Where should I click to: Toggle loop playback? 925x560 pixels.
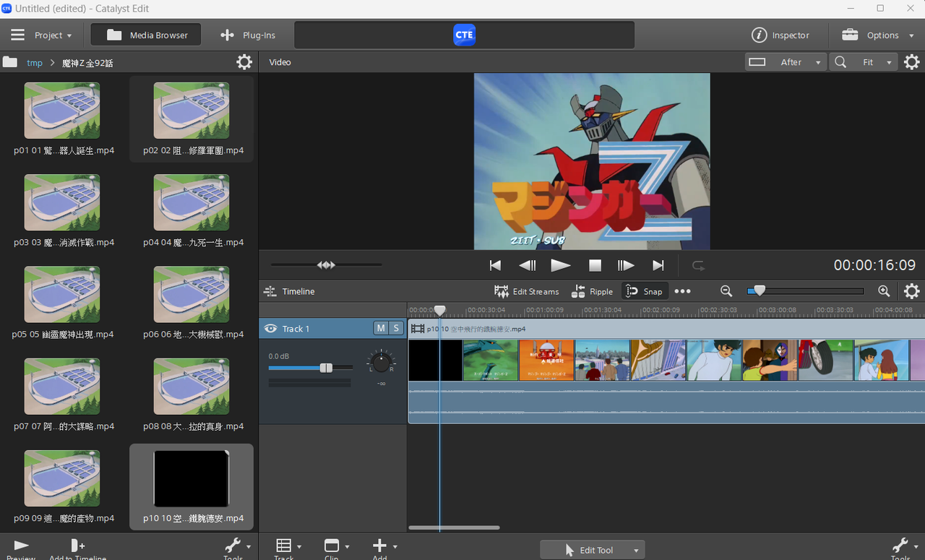click(698, 266)
